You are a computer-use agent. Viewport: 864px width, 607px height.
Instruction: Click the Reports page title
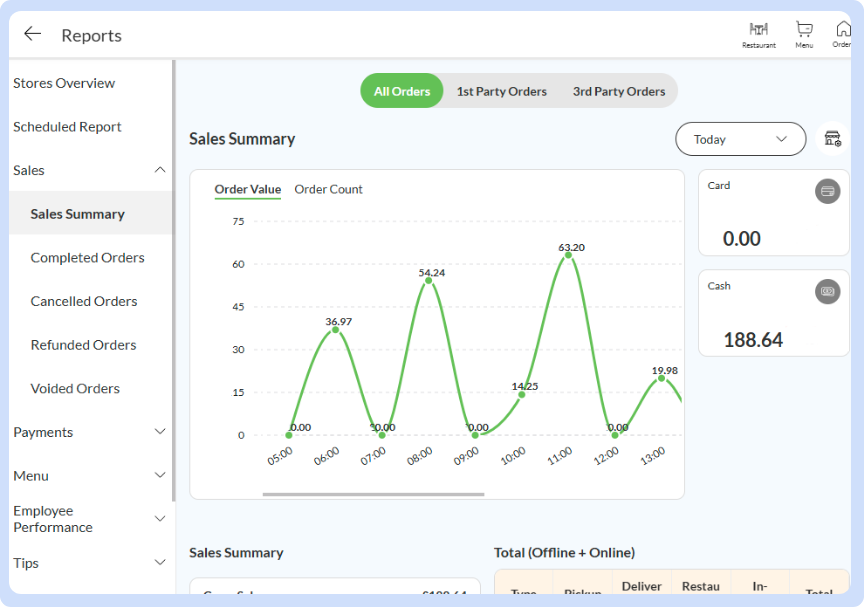pos(91,35)
